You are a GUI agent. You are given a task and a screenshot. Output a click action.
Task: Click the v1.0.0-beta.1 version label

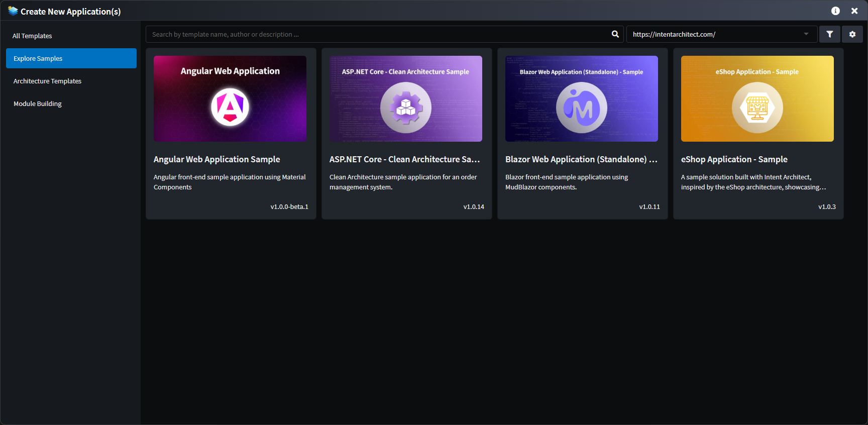coord(289,206)
